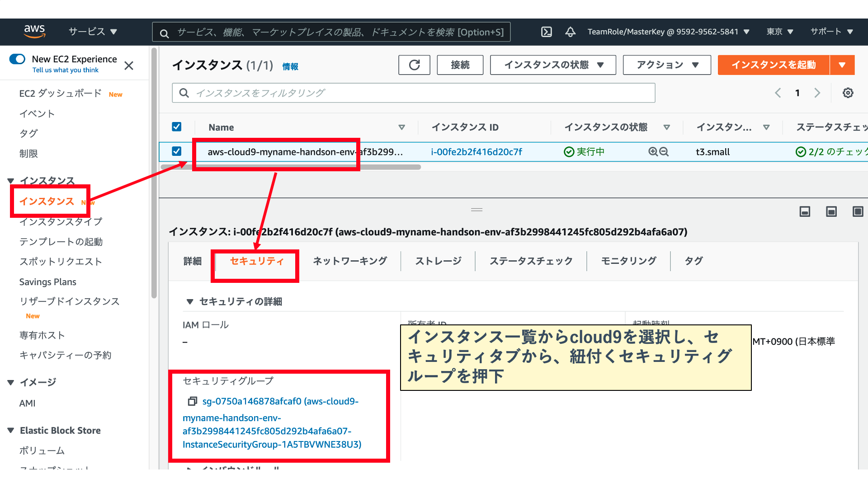Copy security group ID icon
This screenshot has height=488, width=868.
tap(193, 401)
